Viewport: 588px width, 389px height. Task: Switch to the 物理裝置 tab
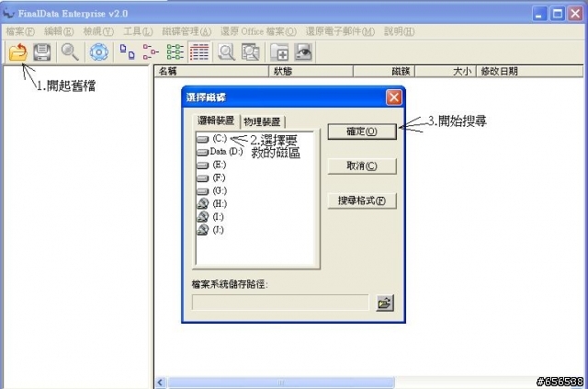(262, 121)
